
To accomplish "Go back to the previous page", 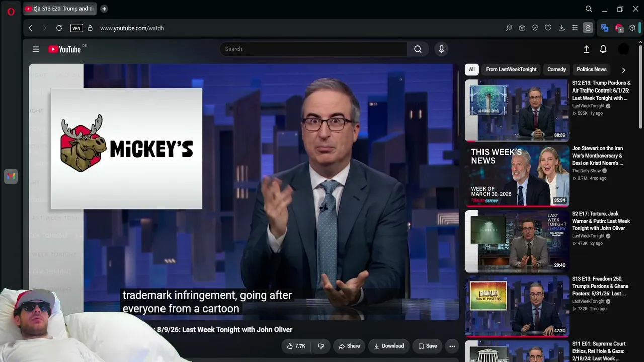I will [31, 28].
